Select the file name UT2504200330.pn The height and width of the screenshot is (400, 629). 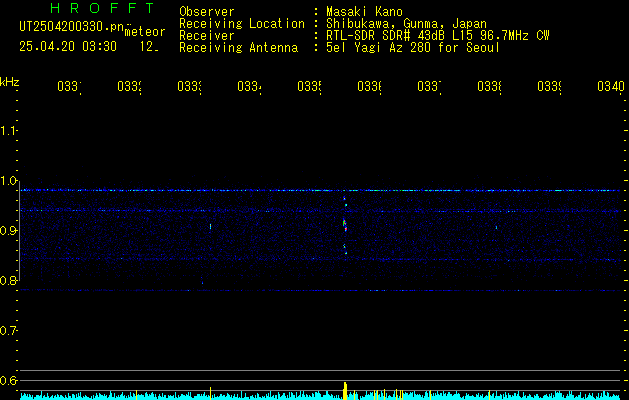71,27
